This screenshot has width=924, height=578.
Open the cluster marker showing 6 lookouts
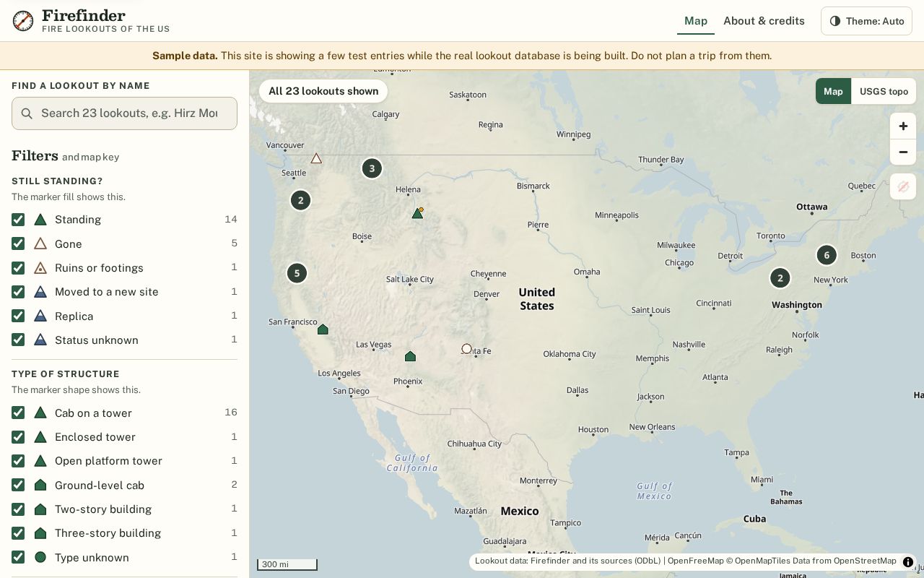click(827, 255)
